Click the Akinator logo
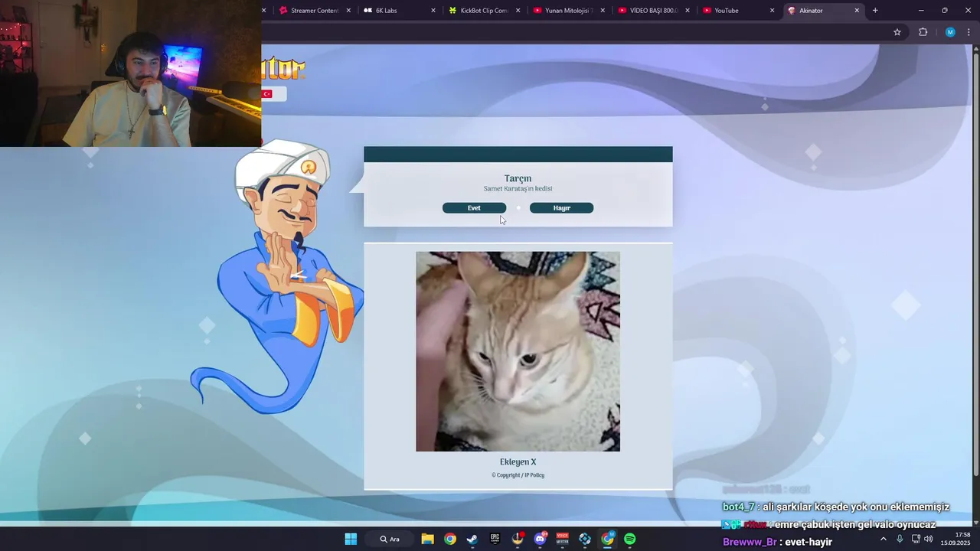Viewport: 980px width, 551px height. [283, 69]
